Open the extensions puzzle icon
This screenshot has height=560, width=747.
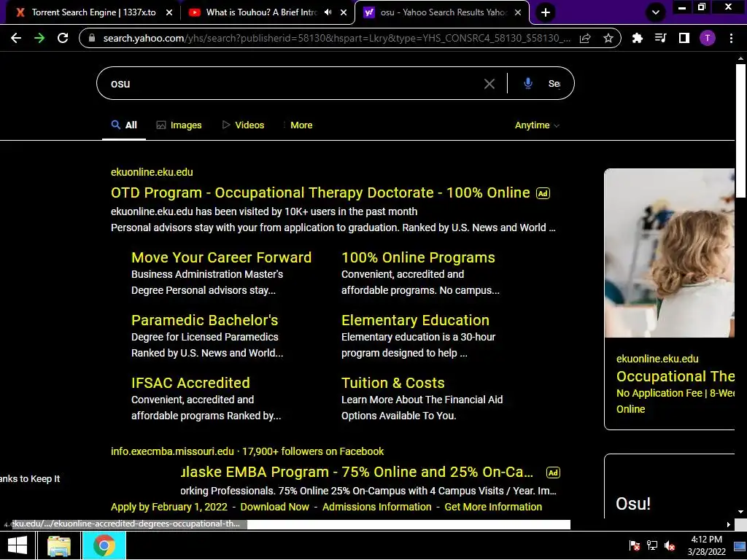pyautogui.click(x=637, y=38)
